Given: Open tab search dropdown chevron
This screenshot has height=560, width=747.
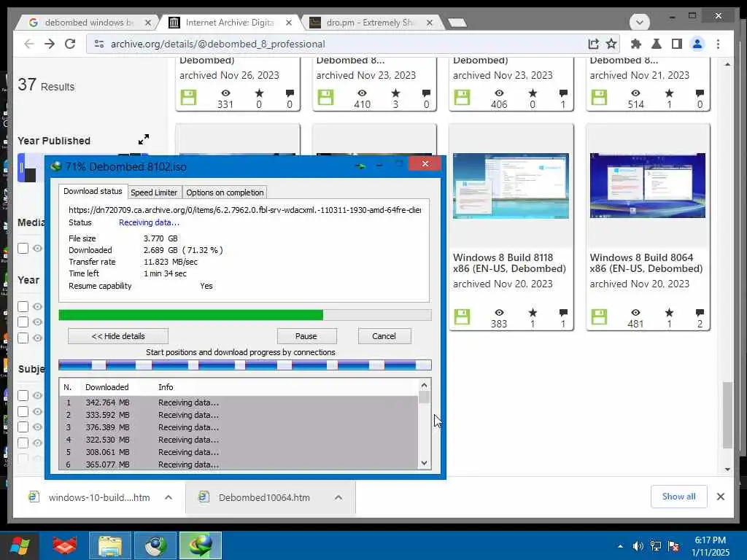Looking at the screenshot, I should [639, 23].
